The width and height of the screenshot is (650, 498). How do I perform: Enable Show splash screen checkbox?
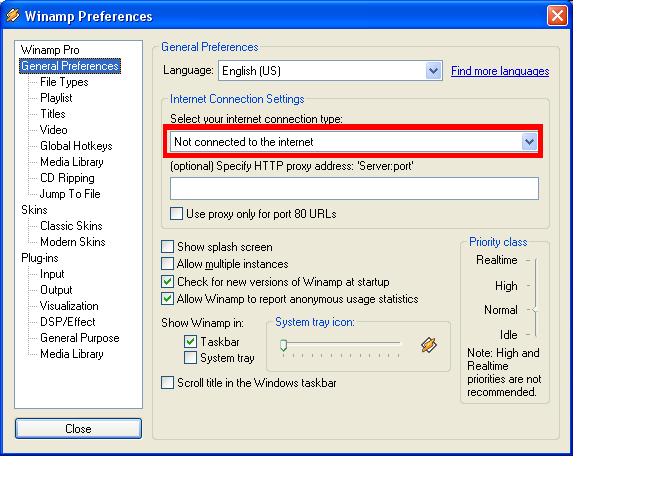(x=167, y=247)
